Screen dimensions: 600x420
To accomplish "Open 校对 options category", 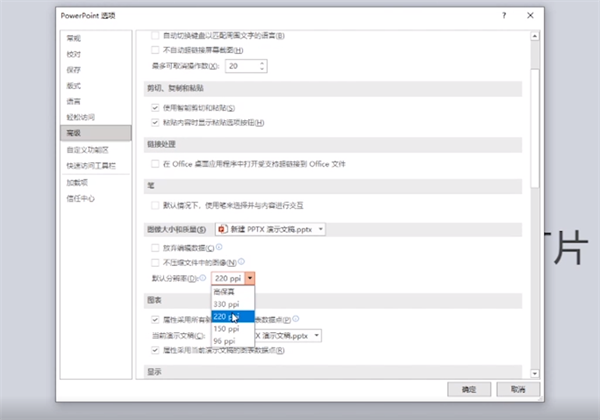I will tap(96, 54).
